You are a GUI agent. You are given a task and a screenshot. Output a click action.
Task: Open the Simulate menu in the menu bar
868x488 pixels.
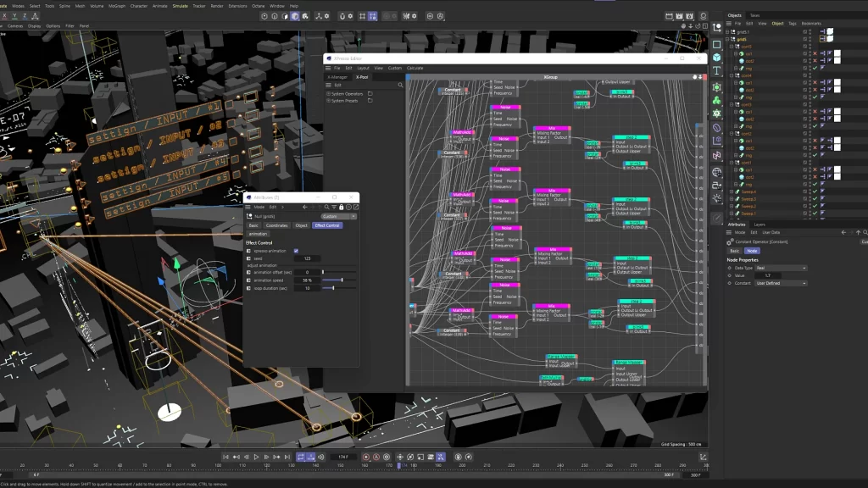(180, 5)
